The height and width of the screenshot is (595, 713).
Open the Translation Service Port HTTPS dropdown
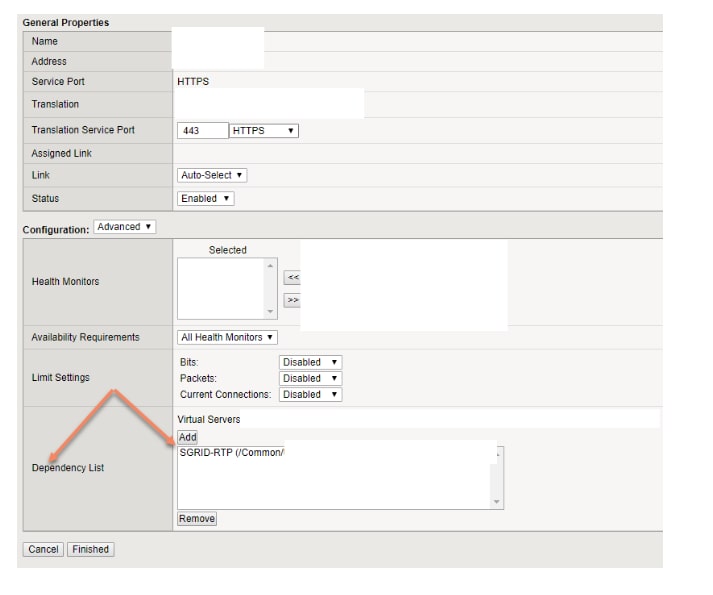click(264, 130)
